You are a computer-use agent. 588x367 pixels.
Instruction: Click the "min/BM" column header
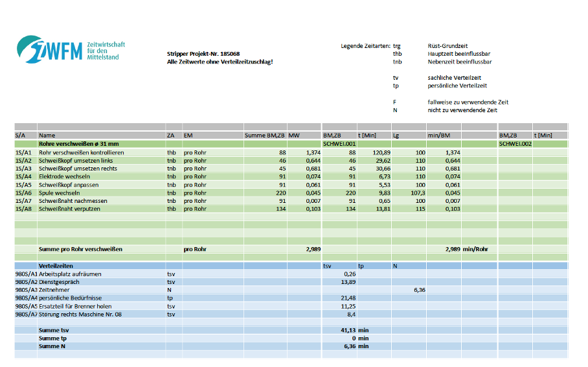[x=438, y=135]
